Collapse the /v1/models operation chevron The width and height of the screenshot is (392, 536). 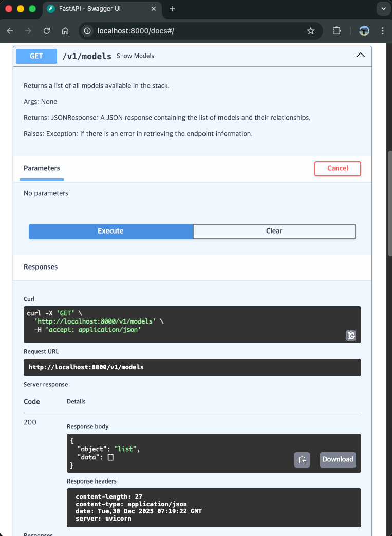[x=361, y=55]
